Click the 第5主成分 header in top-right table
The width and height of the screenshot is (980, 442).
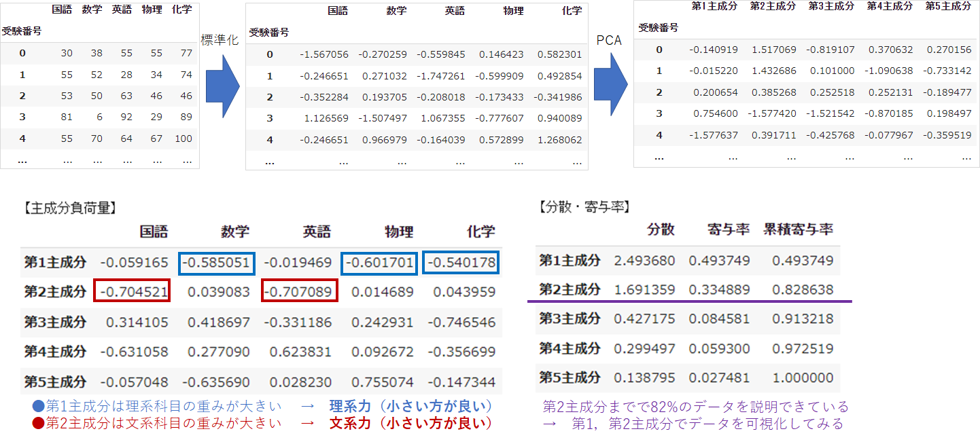[948, 6]
